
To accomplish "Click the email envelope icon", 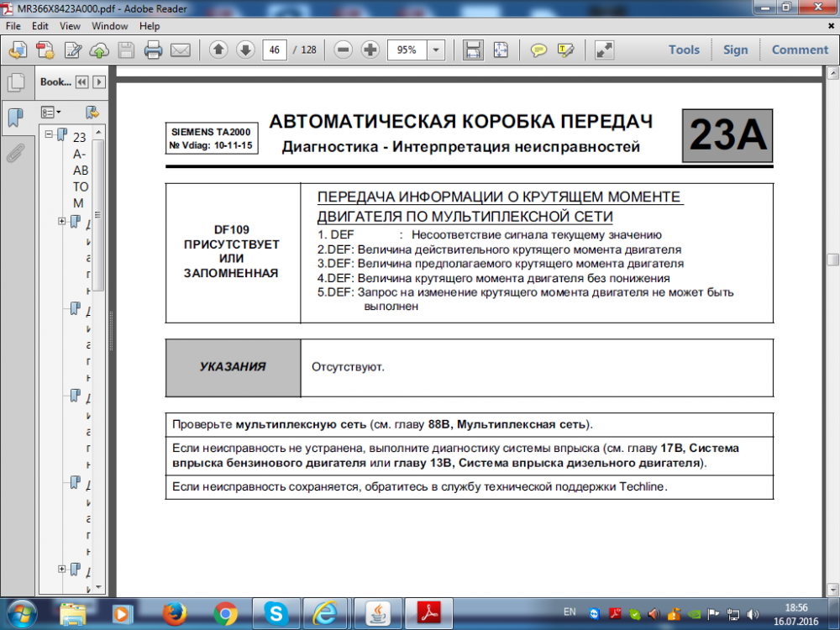I will point(181,50).
